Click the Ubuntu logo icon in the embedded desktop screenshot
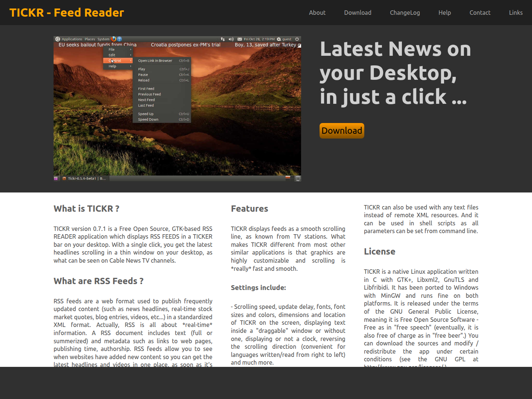The height and width of the screenshot is (399, 532). coord(58,39)
